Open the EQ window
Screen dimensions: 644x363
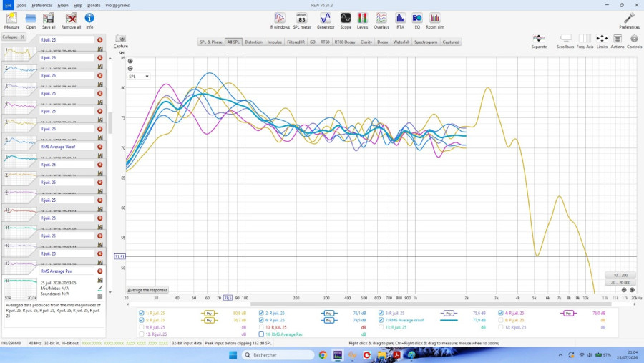(x=417, y=21)
